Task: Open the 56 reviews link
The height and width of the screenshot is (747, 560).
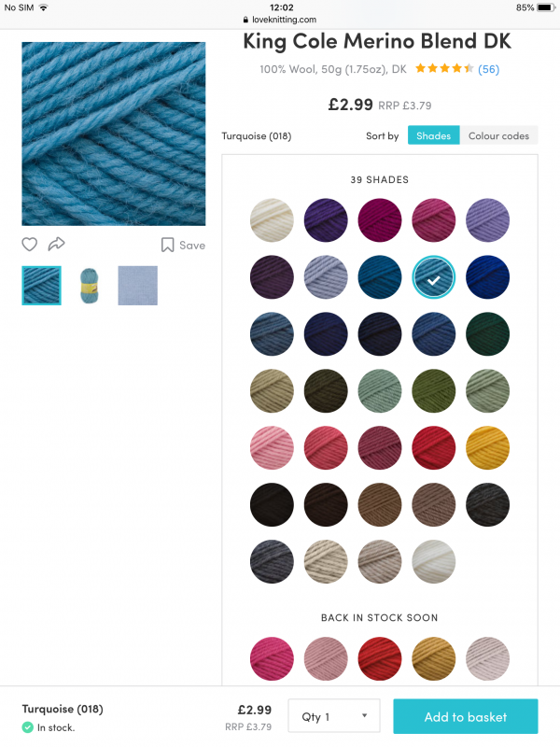Action: point(488,69)
